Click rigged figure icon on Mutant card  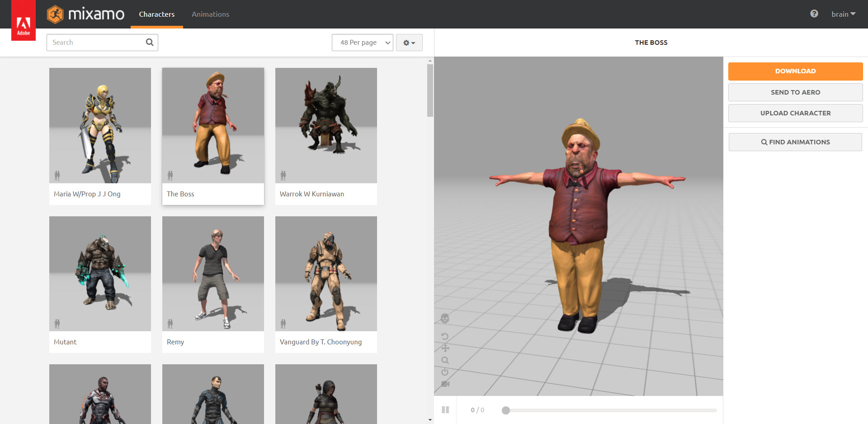(x=57, y=324)
